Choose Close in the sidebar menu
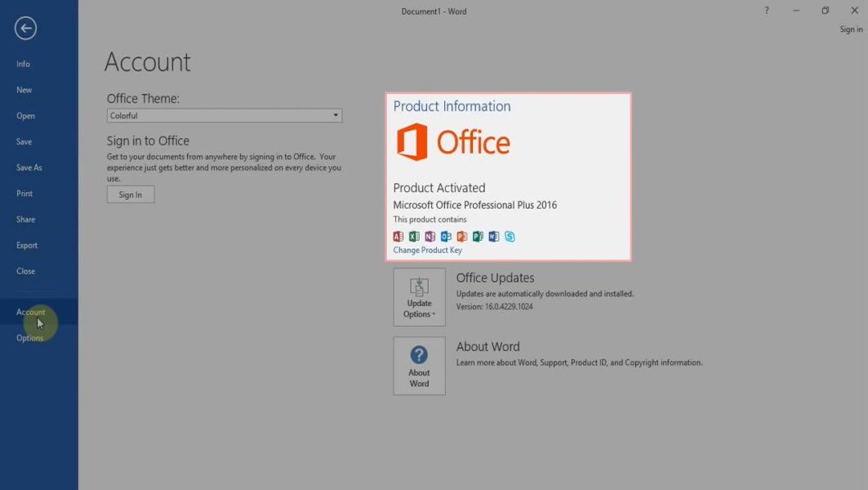This screenshot has height=490, width=868. 25,271
